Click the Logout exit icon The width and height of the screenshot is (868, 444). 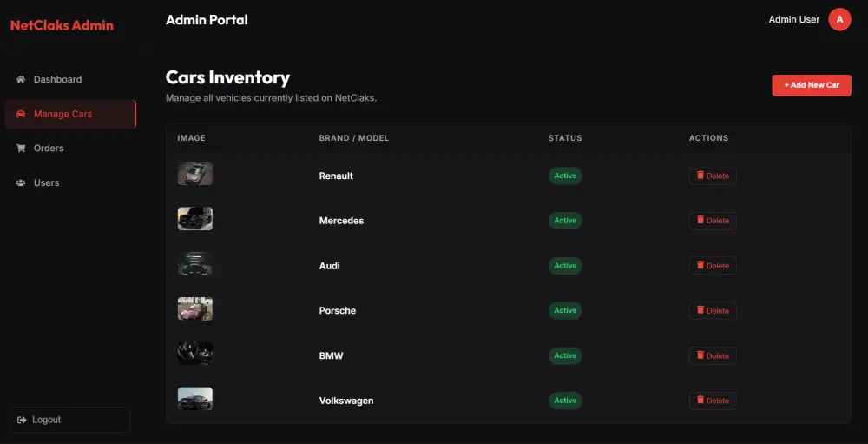[x=23, y=420]
